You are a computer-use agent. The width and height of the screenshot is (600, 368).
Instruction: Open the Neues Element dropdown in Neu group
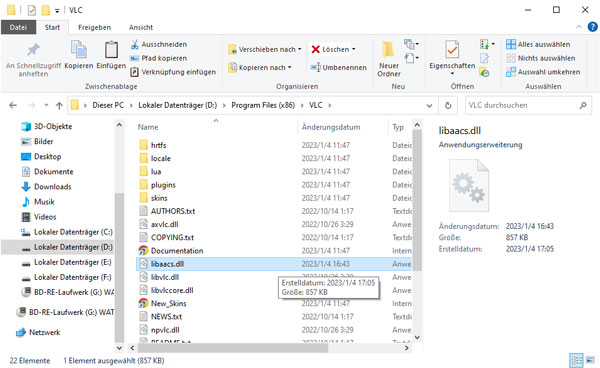click(411, 44)
